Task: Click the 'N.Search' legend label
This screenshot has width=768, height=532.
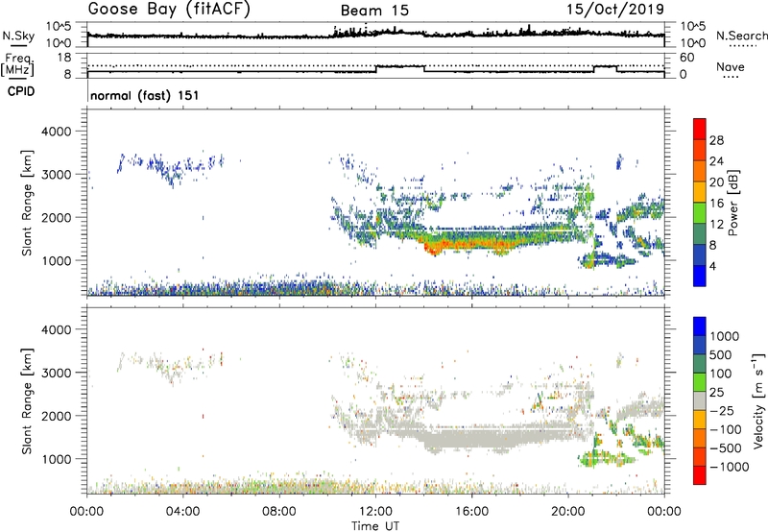Action: (x=742, y=36)
